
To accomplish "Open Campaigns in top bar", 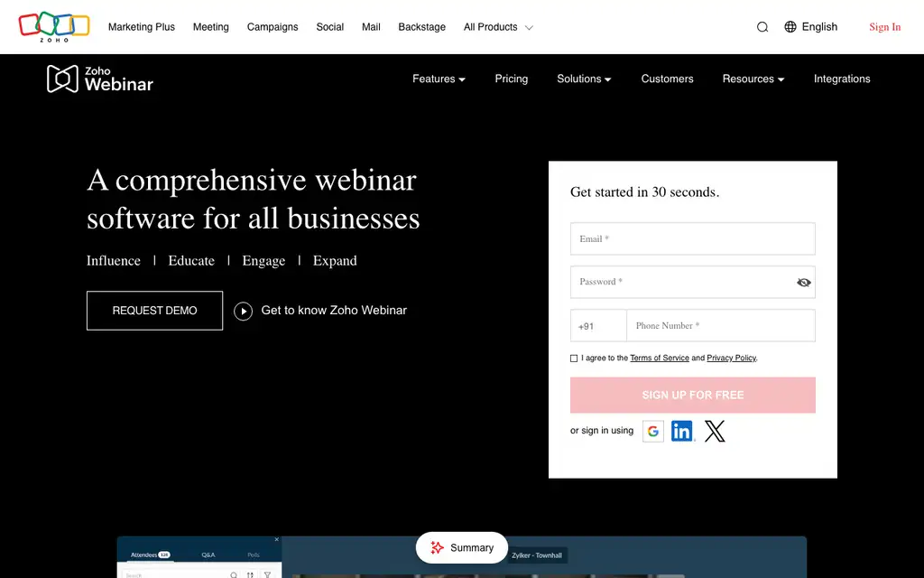I will pos(273,27).
